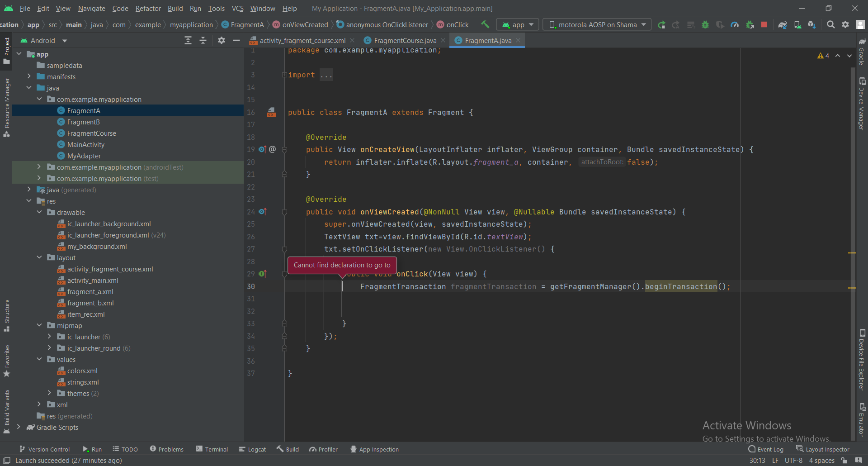Image resolution: width=868 pixels, height=466 pixels.
Task: Open the Build menu
Action: point(175,8)
